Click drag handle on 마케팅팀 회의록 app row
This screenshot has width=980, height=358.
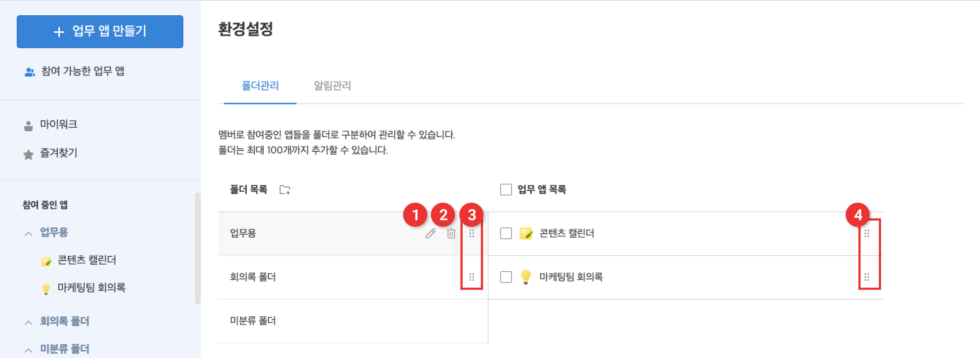click(867, 277)
